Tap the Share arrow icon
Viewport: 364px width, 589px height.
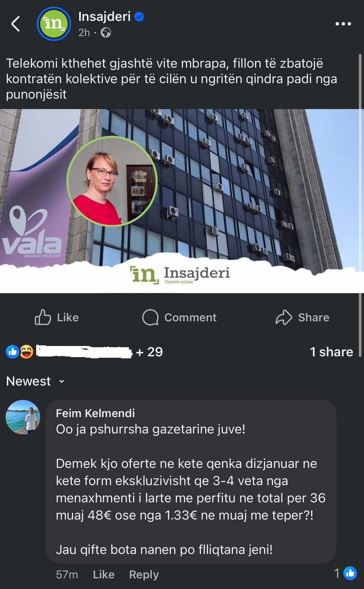coord(284,317)
